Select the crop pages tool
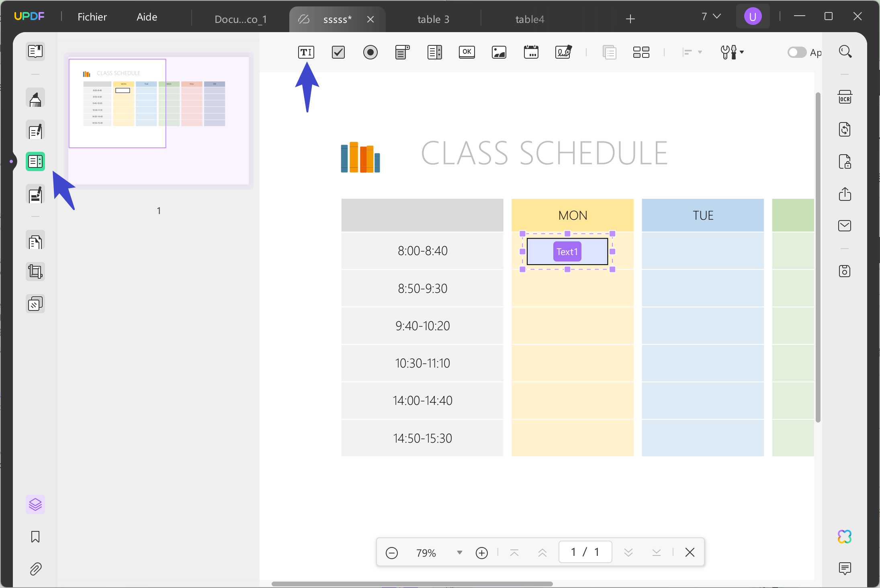The image size is (880, 588). (35, 272)
